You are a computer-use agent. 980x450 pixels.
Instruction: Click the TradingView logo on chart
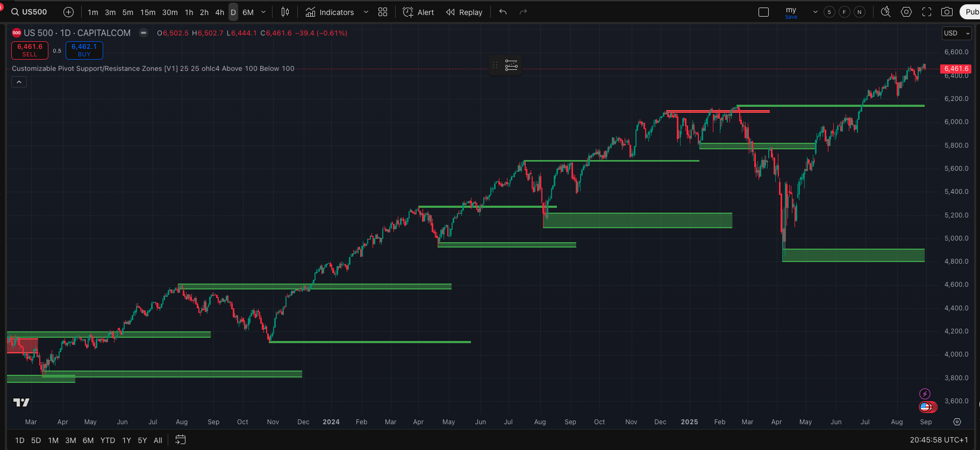pos(22,402)
